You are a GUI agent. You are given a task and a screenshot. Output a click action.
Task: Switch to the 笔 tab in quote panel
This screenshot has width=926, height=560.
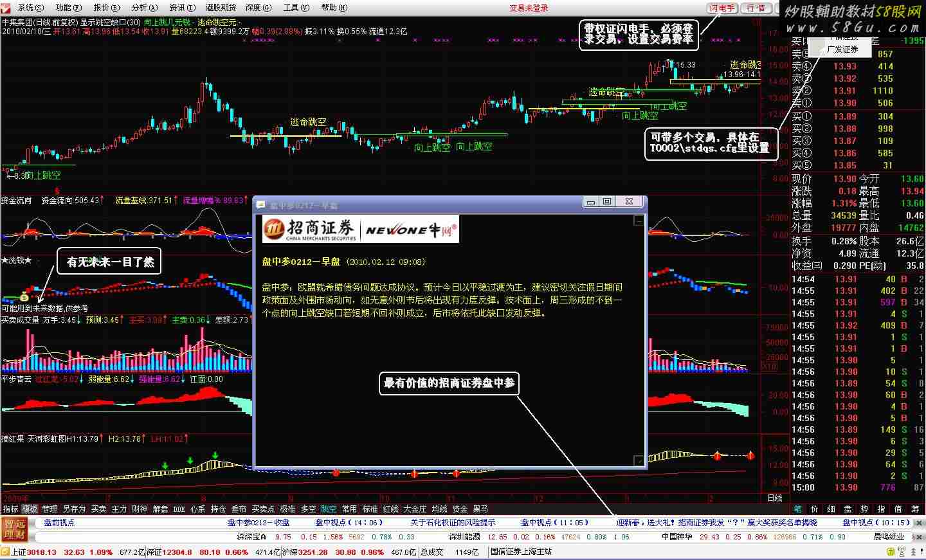click(798, 509)
